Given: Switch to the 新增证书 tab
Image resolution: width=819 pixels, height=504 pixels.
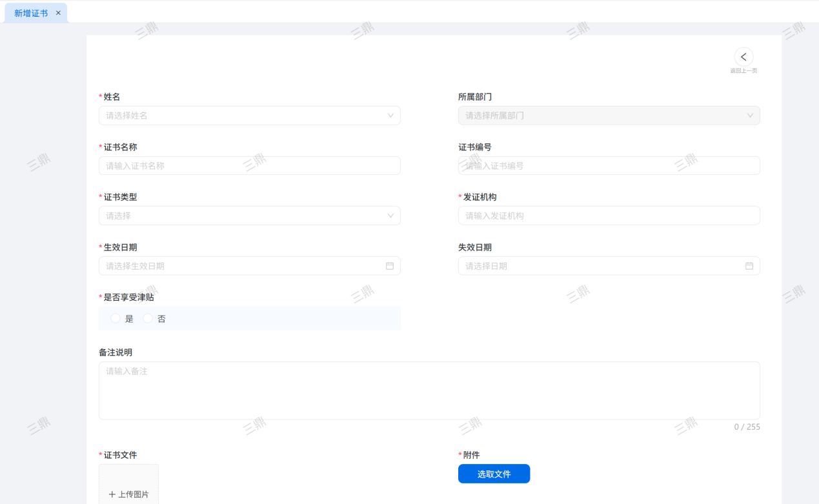Looking at the screenshot, I should [31, 13].
